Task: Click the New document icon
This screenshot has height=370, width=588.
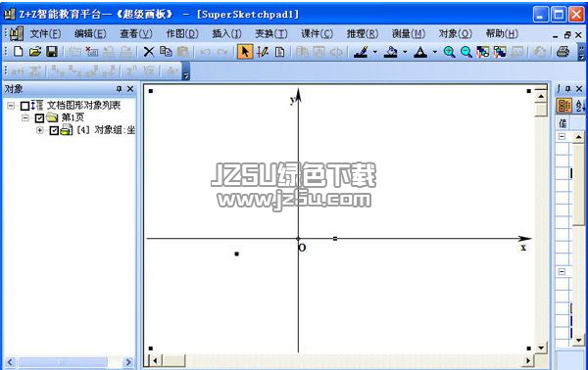Action: (x=18, y=51)
